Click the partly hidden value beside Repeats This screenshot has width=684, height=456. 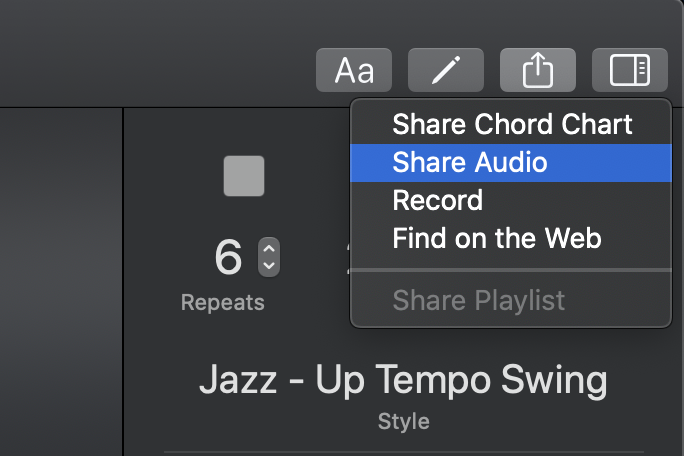pos(348,257)
